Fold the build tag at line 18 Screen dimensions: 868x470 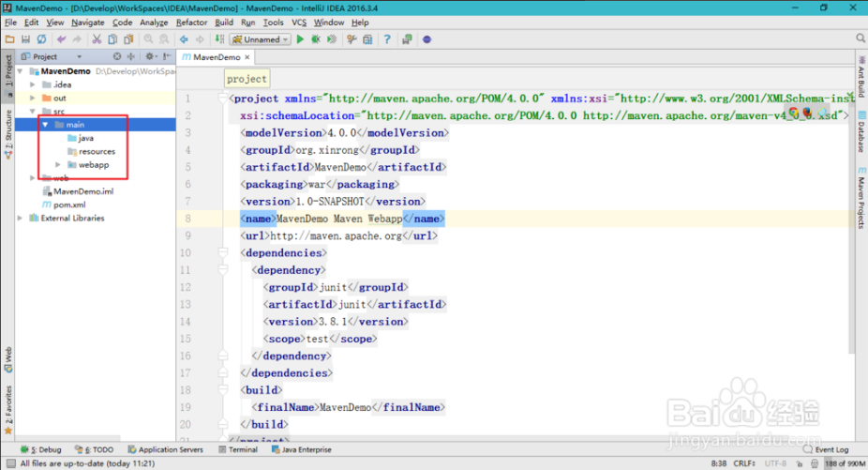223,389
